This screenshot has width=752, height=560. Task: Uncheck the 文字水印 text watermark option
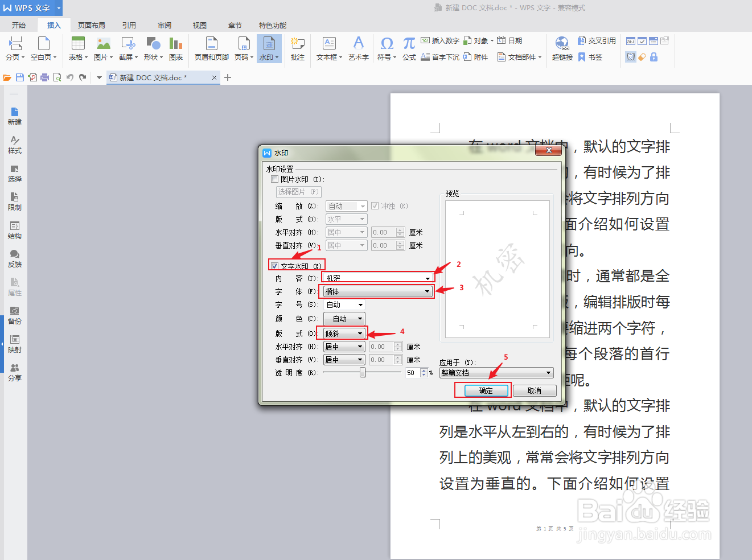point(275,265)
